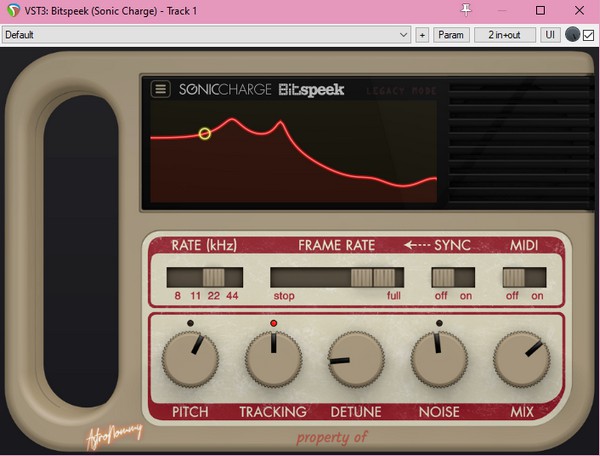The height and width of the screenshot is (456, 600).
Task: Click the Tracking knob
Action: pyautogui.click(x=273, y=359)
